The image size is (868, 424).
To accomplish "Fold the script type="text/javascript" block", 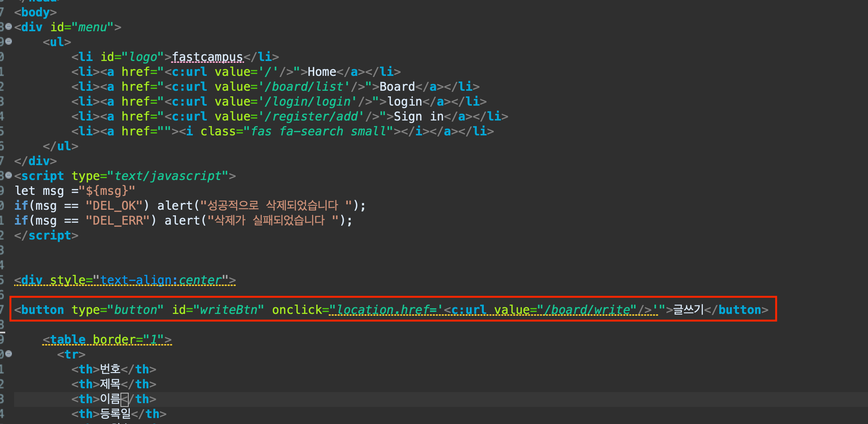I will (9, 175).
